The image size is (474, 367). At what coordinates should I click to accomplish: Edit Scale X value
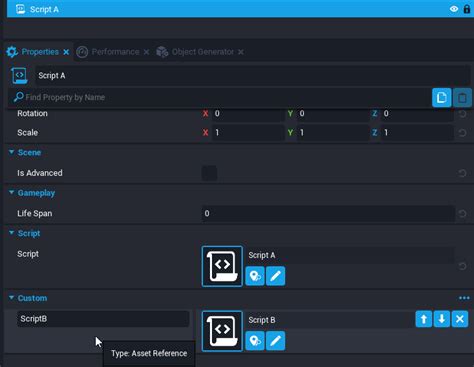coord(248,133)
